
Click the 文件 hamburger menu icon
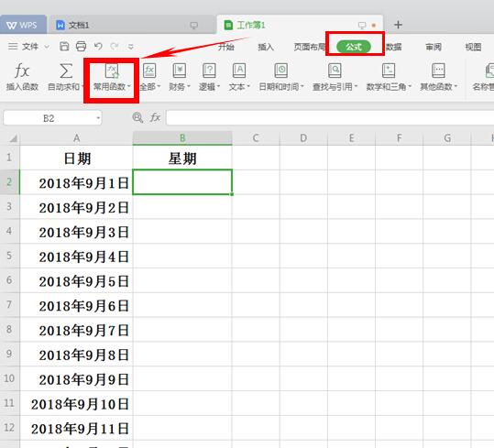point(13,47)
